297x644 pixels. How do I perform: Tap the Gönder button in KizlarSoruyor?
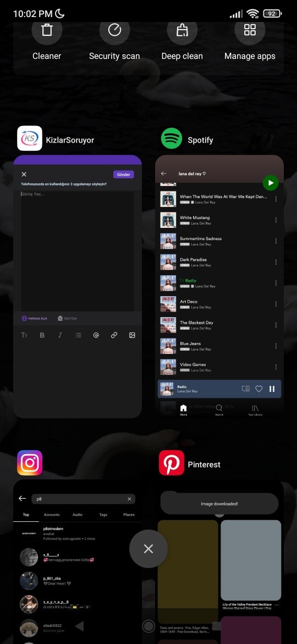(124, 174)
